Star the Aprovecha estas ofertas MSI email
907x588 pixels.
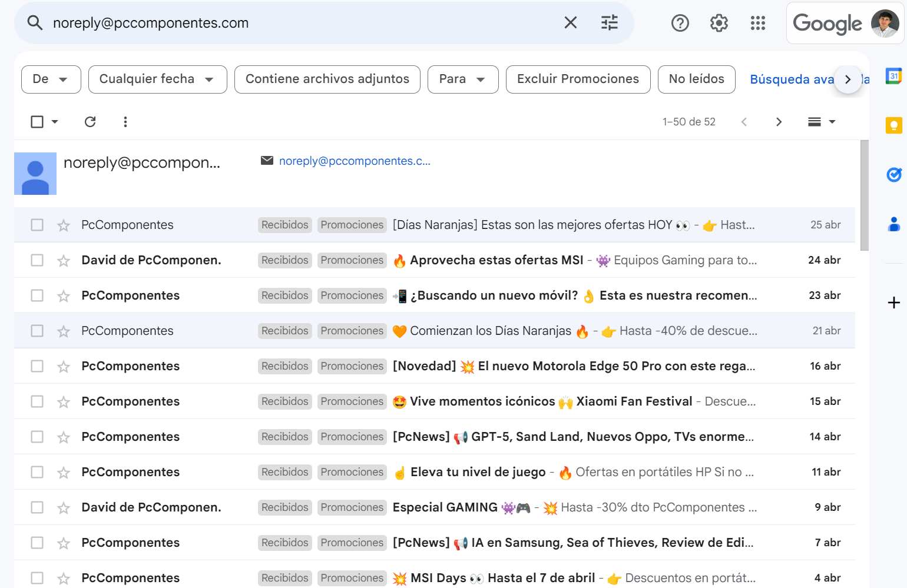pyautogui.click(x=64, y=261)
